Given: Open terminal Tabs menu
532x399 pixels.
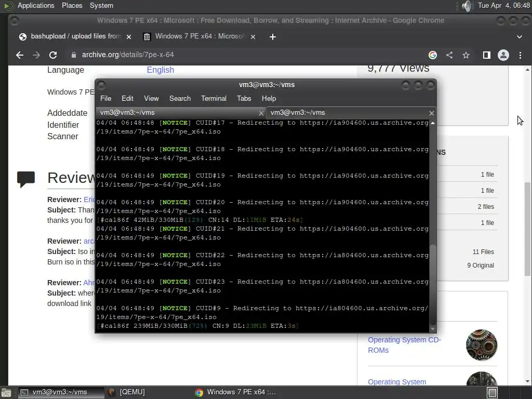Looking at the screenshot, I should click(244, 98).
